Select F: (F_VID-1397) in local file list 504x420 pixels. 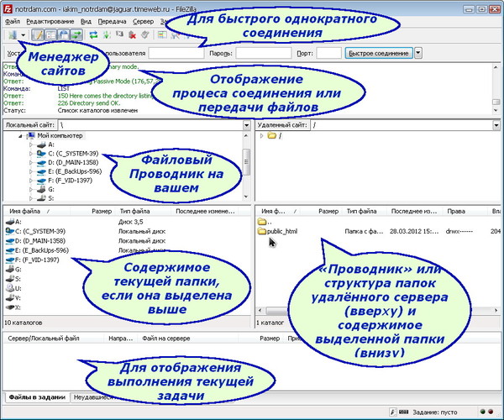tap(37, 260)
